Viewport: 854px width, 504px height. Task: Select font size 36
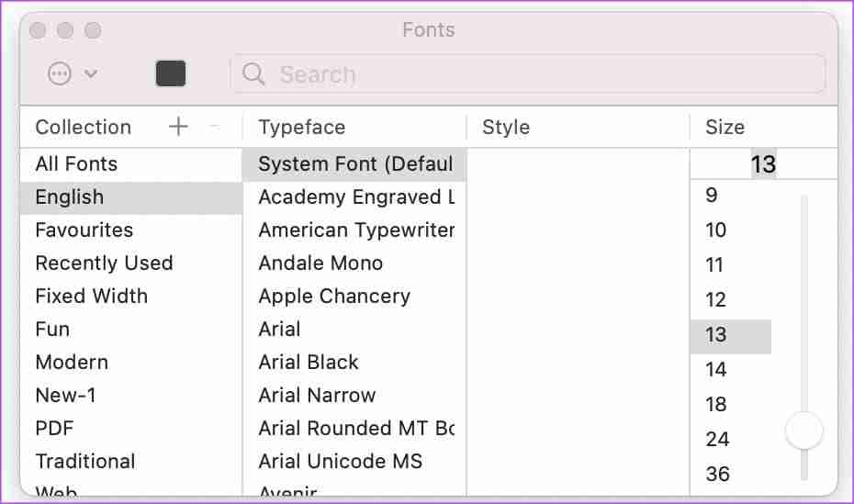[x=731, y=474]
